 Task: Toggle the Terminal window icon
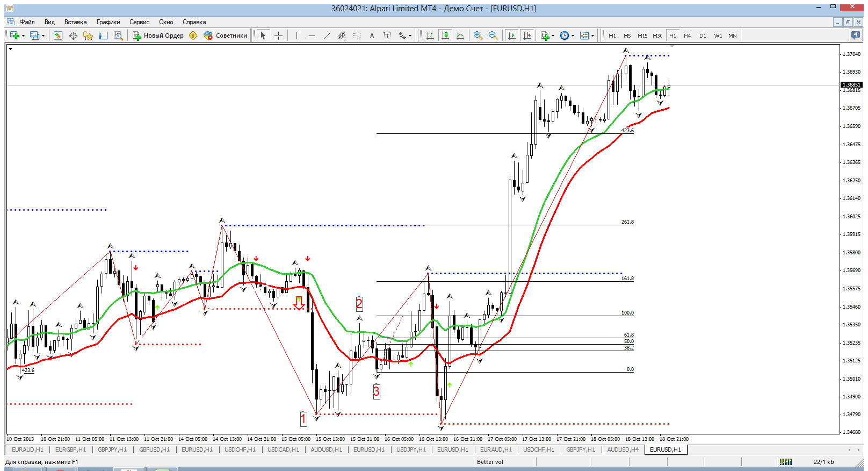click(x=103, y=35)
